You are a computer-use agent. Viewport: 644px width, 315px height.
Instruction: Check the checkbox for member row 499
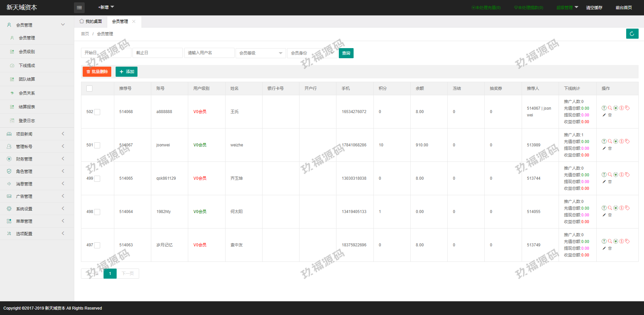[97, 179]
